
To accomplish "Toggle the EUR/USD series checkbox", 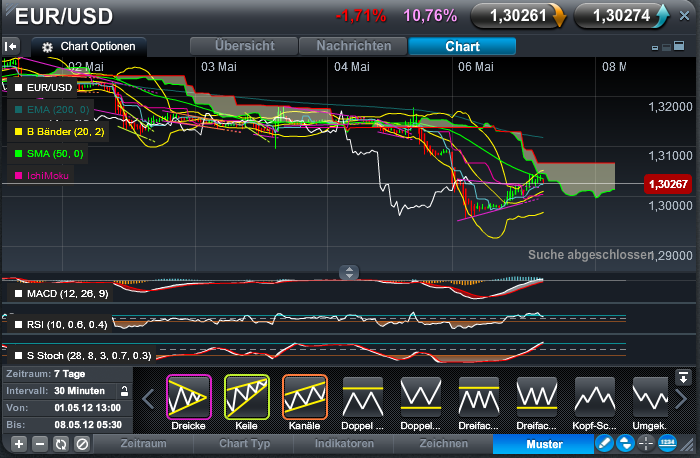I will 18,87.
